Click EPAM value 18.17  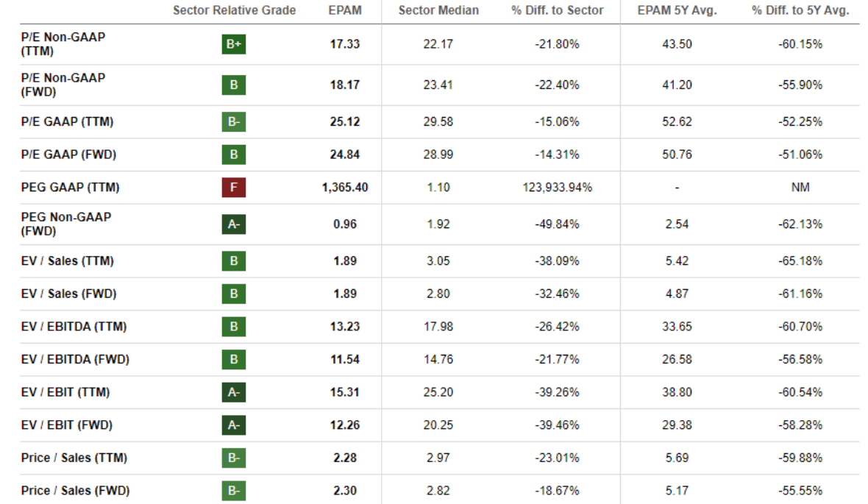[345, 85]
